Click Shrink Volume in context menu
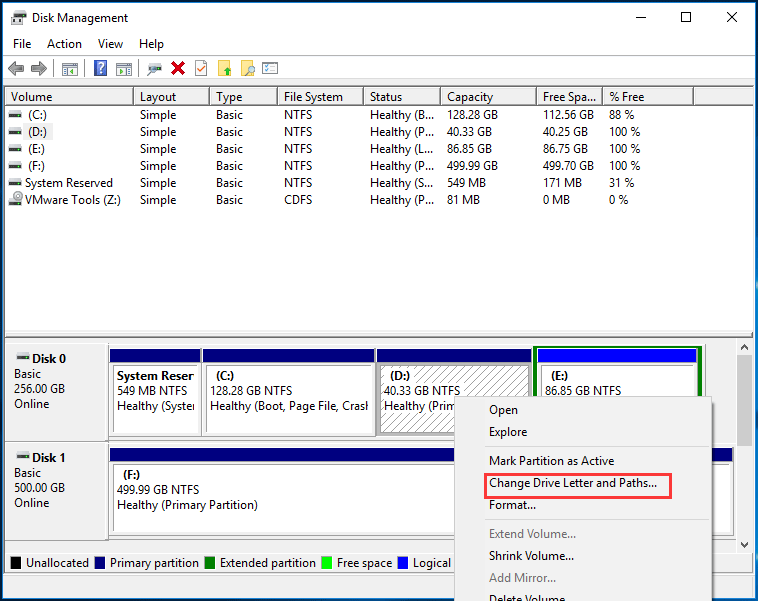This screenshot has height=601, width=758. tap(531, 556)
